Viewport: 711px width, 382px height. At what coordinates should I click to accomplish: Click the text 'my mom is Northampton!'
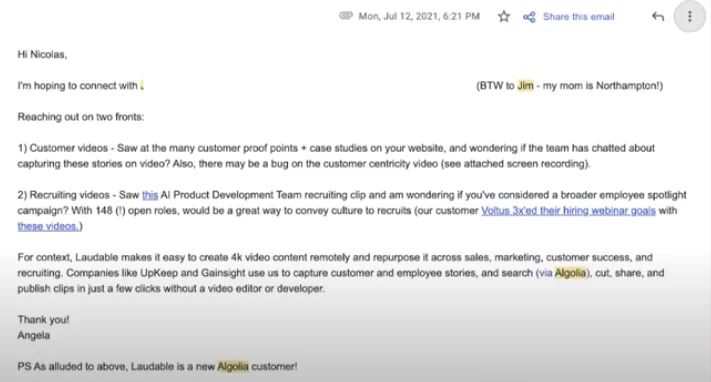[x=601, y=86]
